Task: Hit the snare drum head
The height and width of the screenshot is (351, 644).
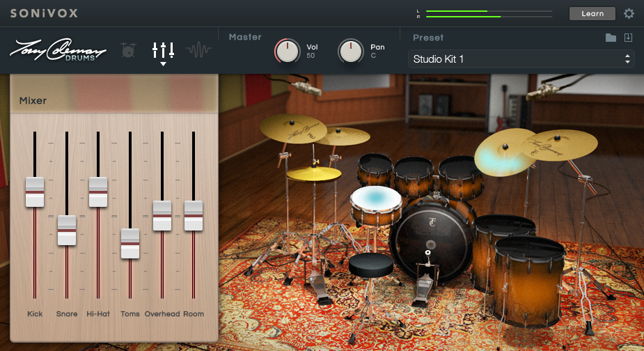Action: point(376,198)
